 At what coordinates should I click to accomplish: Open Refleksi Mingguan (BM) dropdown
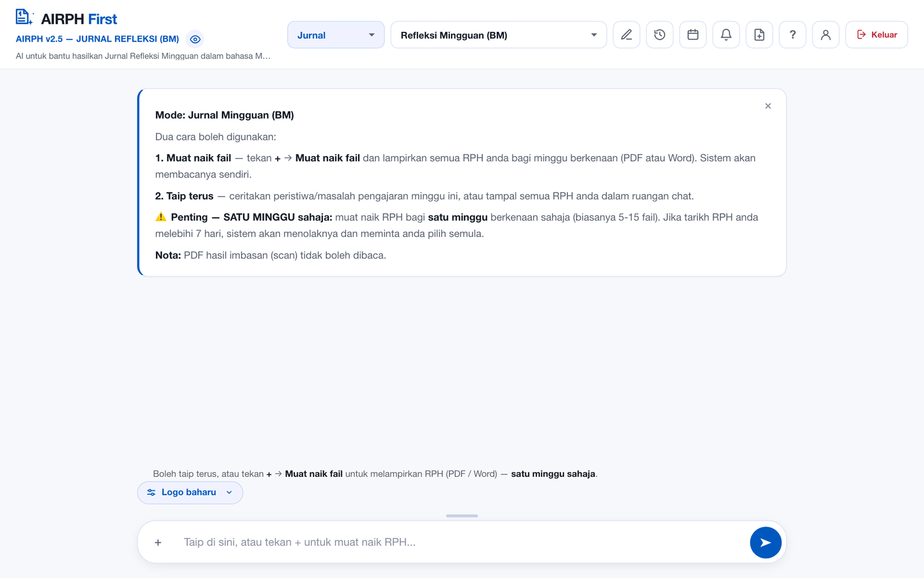tap(499, 35)
